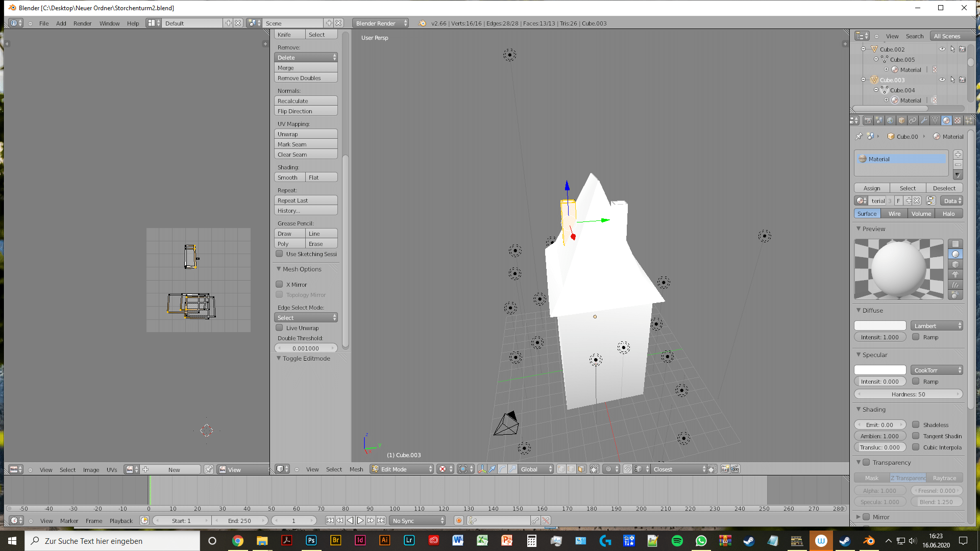Viewport: 980px width, 551px height.
Task: Switch to the Wire material tab
Action: (x=894, y=214)
